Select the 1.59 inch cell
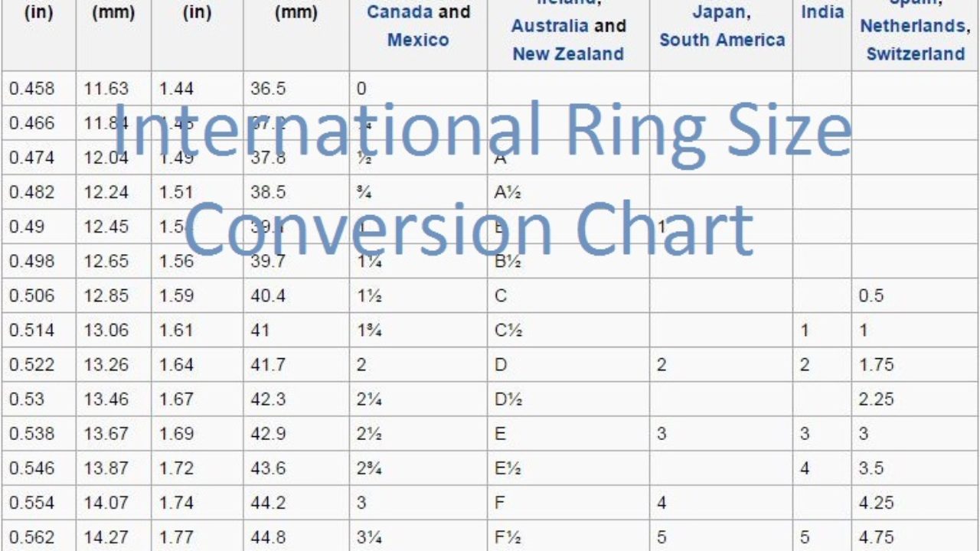The width and height of the screenshot is (980, 551). click(x=197, y=295)
